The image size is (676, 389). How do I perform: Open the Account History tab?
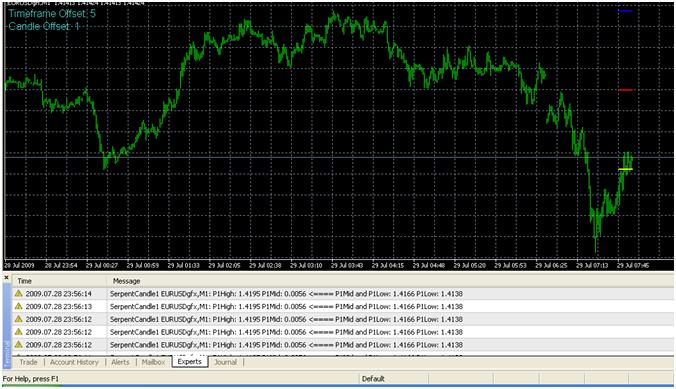(74, 362)
